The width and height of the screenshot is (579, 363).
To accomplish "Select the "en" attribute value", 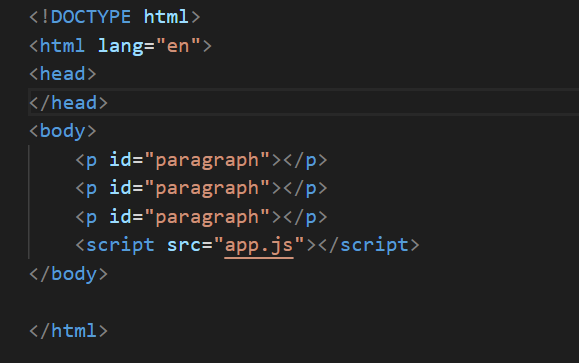I will click(x=178, y=46).
